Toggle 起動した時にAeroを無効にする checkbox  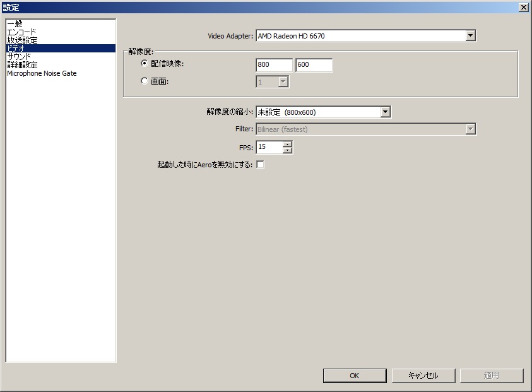point(260,165)
